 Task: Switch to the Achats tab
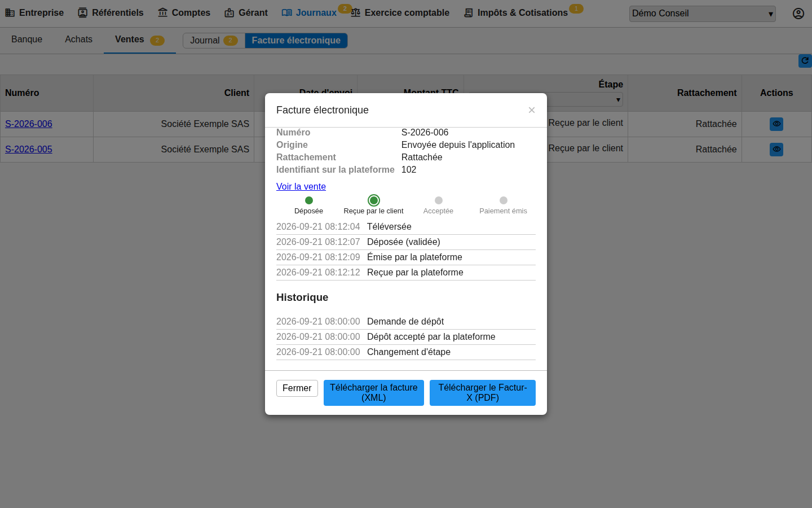click(78, 39)
